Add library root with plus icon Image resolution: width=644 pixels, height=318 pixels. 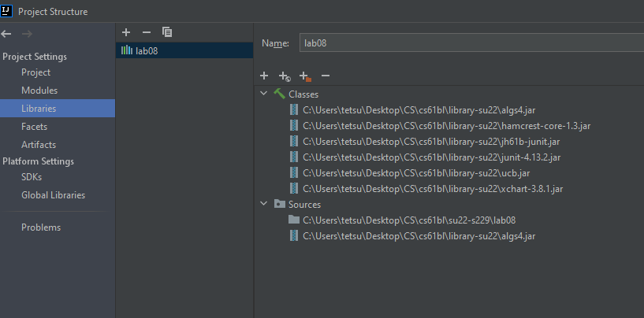point(264,76)
